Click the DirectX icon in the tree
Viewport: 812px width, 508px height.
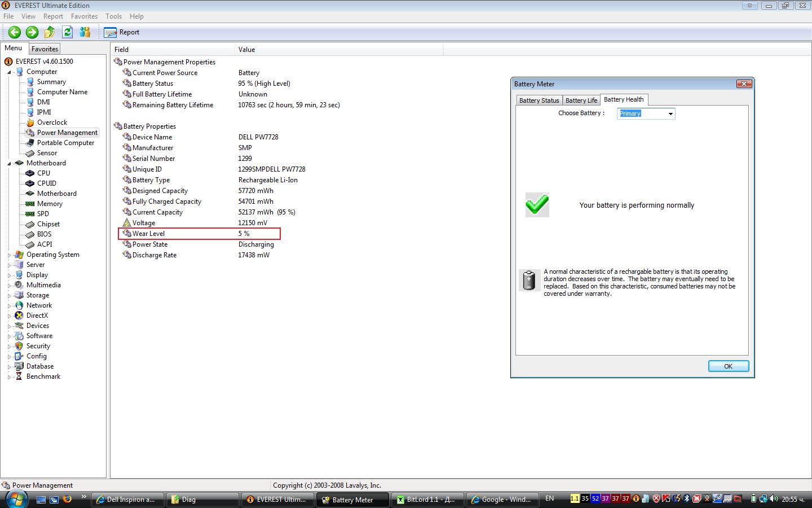point(19,316)
